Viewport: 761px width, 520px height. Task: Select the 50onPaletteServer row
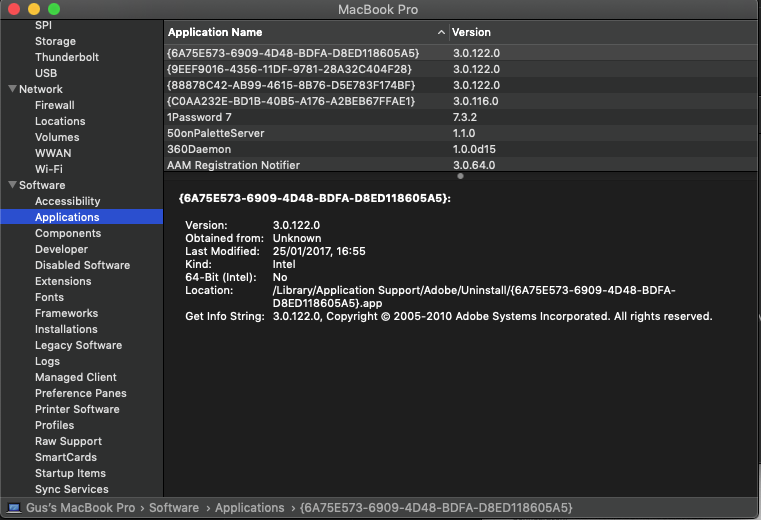click(x=461, y=134)
